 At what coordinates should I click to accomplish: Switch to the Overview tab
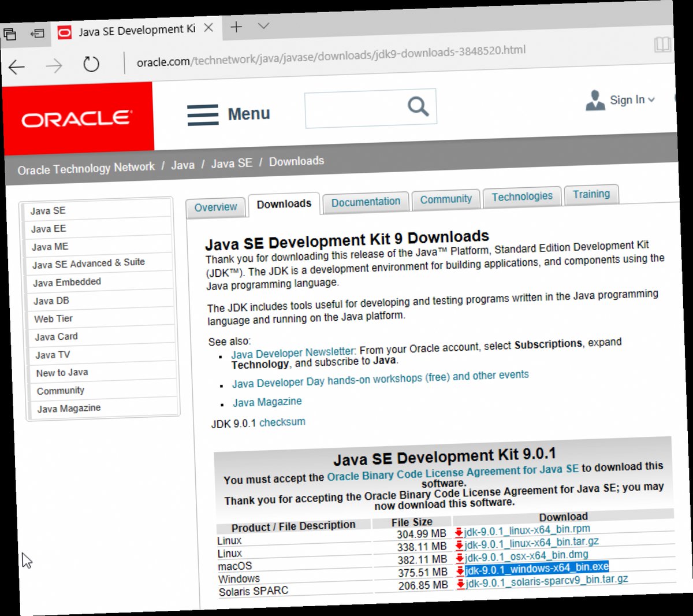[215, 207]
